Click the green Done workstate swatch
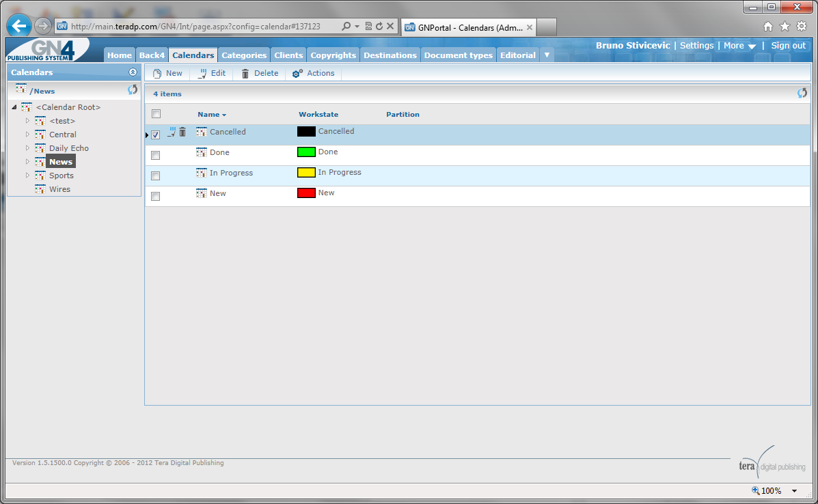 tap(306, 152)
